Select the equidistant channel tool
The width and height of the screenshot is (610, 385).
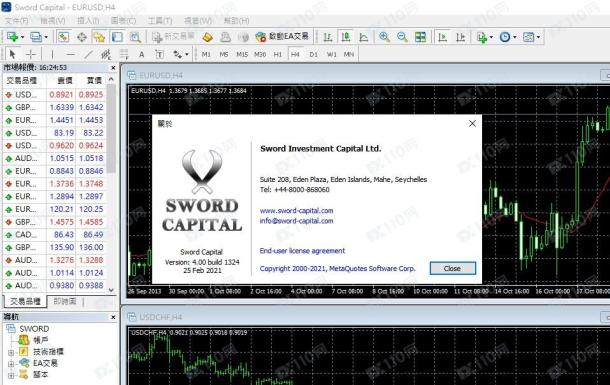point(106,54)
